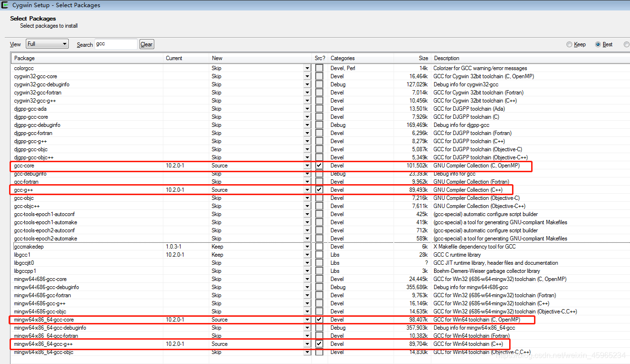Open New dropdown for mingw64-x86_64-gcc-g++
Viewport: 630px width, 364px height.
(x=307, y=344)
